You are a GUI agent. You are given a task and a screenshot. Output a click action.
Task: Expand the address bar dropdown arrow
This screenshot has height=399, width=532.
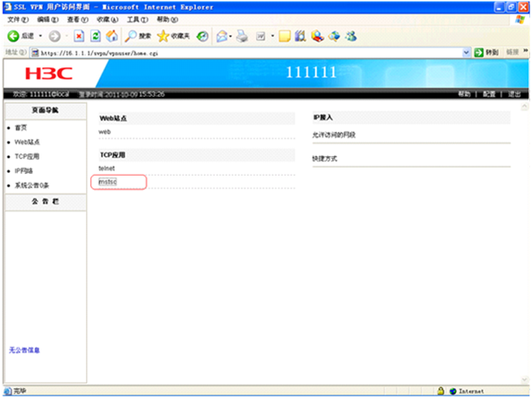(x=467, y=52)
